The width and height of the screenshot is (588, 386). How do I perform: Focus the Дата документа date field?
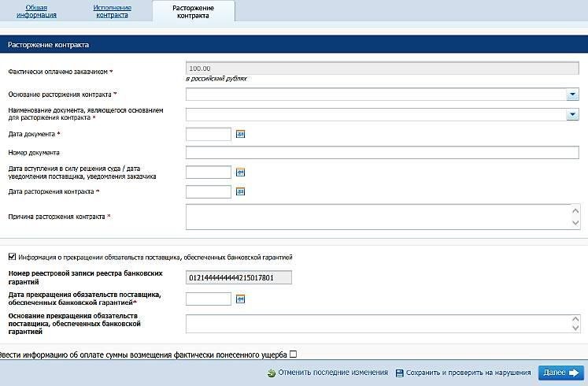pos(209,134)
